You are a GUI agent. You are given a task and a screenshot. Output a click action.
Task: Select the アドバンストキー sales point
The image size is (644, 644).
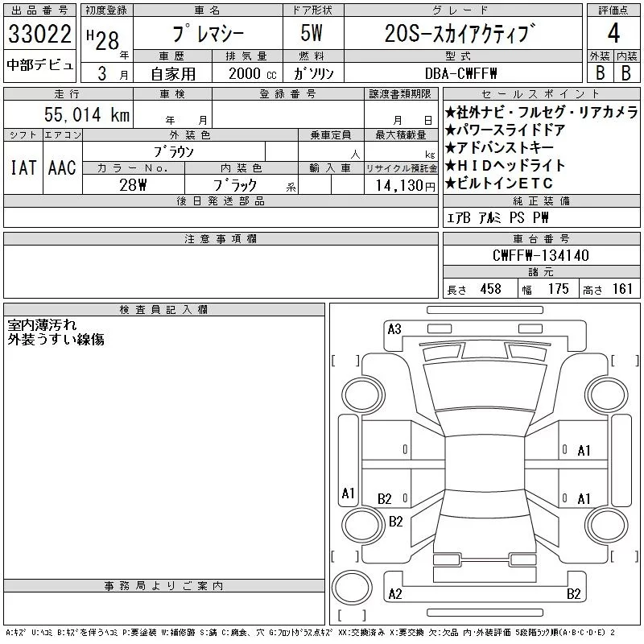(499, 148)
